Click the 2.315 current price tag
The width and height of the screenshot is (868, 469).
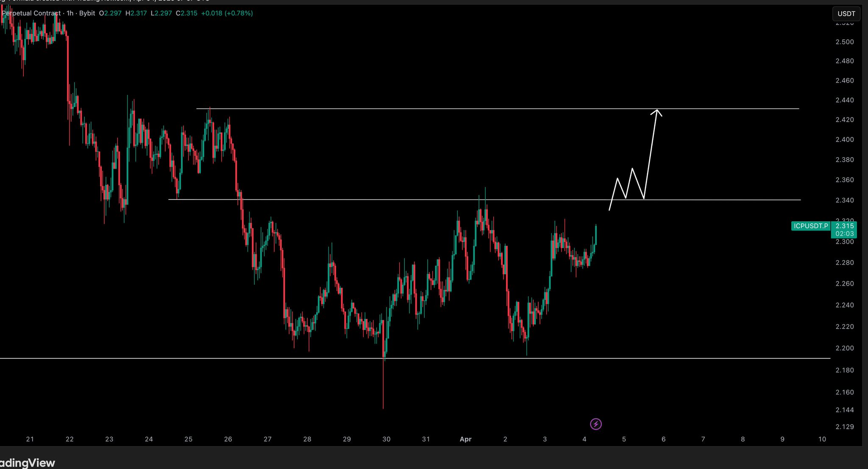pyautogui.click(x=844, y=226)
